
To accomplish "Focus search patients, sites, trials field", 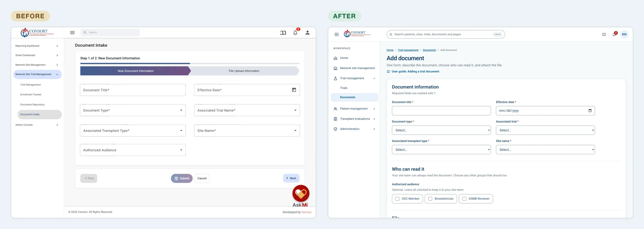I will 445,34.
